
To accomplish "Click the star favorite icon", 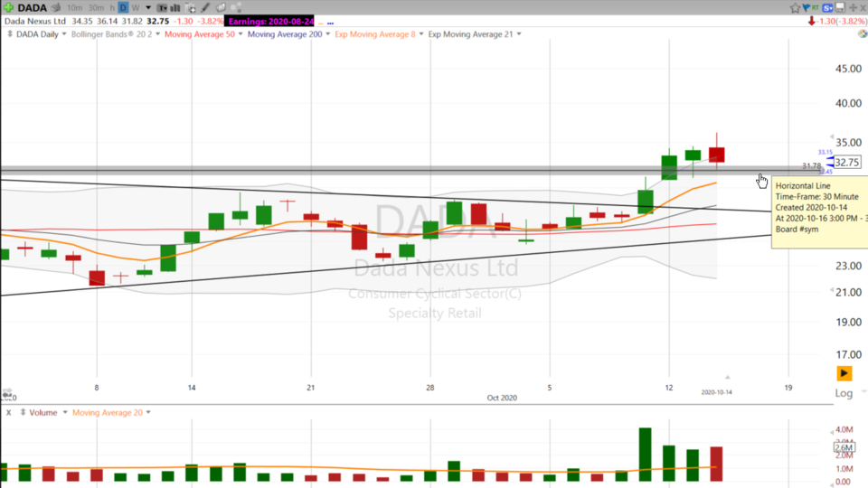I will pyautogui.click(x=795, y=8).
